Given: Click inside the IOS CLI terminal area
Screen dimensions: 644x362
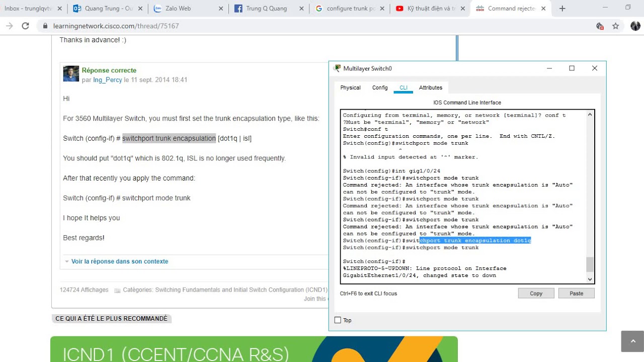Looking at the screenshot, I should pos(463,197).
